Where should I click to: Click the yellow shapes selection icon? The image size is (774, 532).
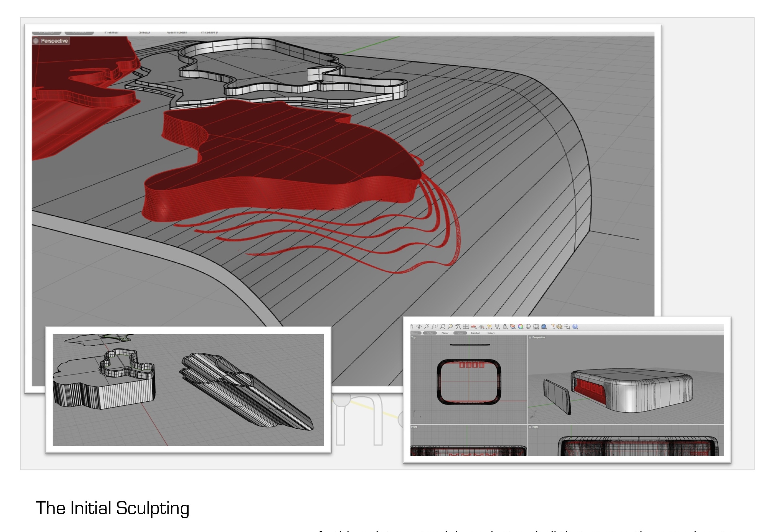click(x=489, y=327)
